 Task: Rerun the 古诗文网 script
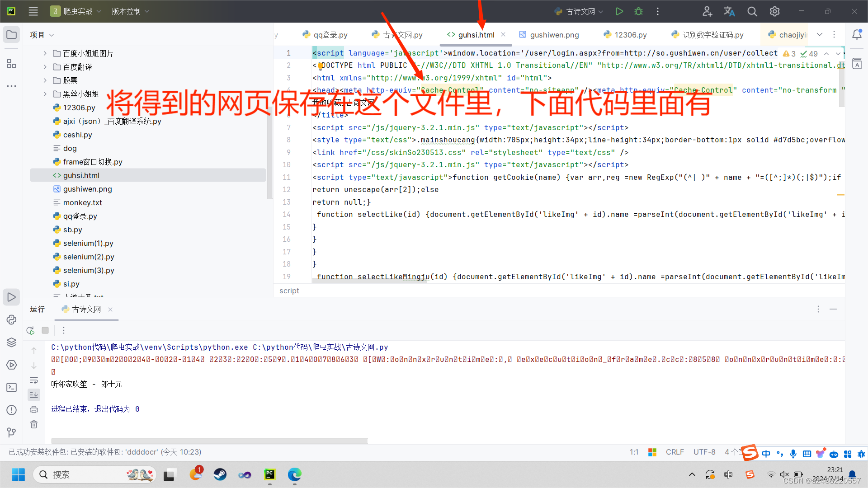(x=31, y=330)
